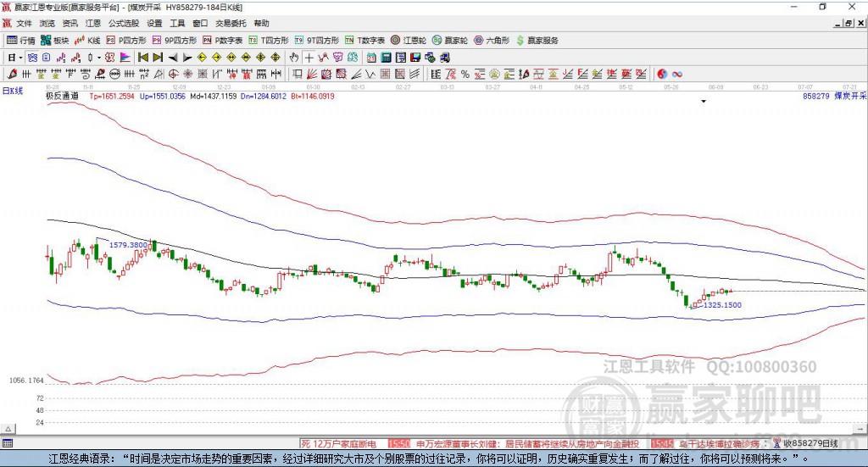Open the 江恩 menu

(93, 23)
